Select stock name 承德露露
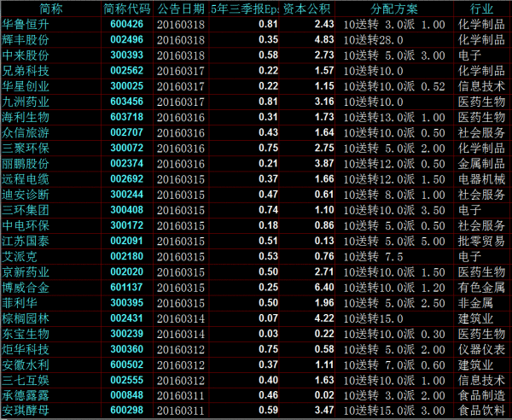 click(x=26, y=395)
